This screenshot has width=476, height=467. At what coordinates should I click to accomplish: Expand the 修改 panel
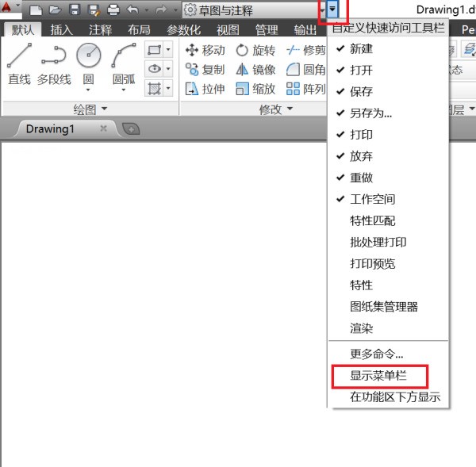pos(275,109)
